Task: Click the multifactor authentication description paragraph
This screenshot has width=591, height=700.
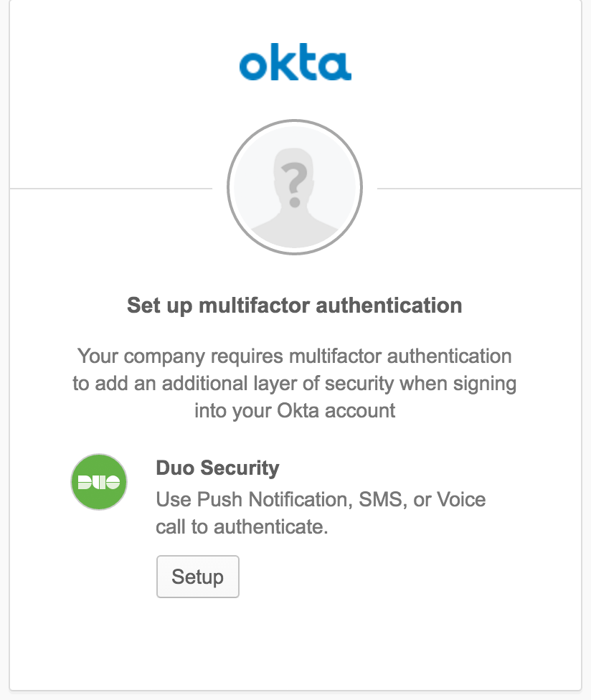Action: tap(295, 382)
